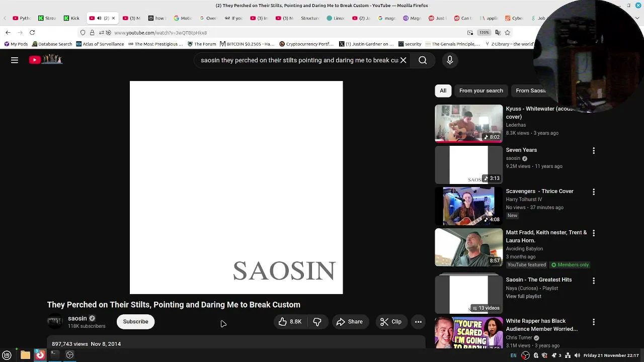Switch to the Kick tab

point(71,18)
